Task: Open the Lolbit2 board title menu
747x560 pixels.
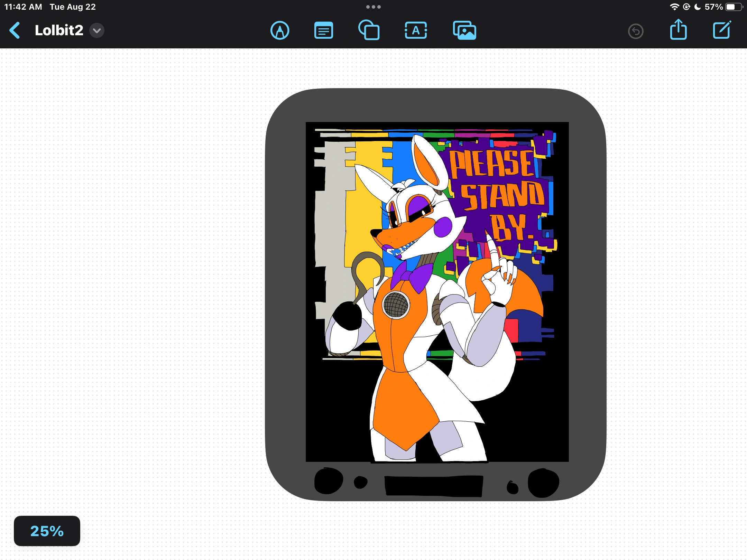Action: click(96, 30)
